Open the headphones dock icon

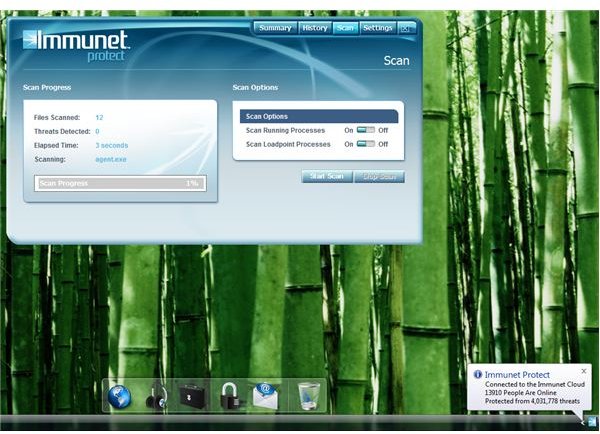157,396
